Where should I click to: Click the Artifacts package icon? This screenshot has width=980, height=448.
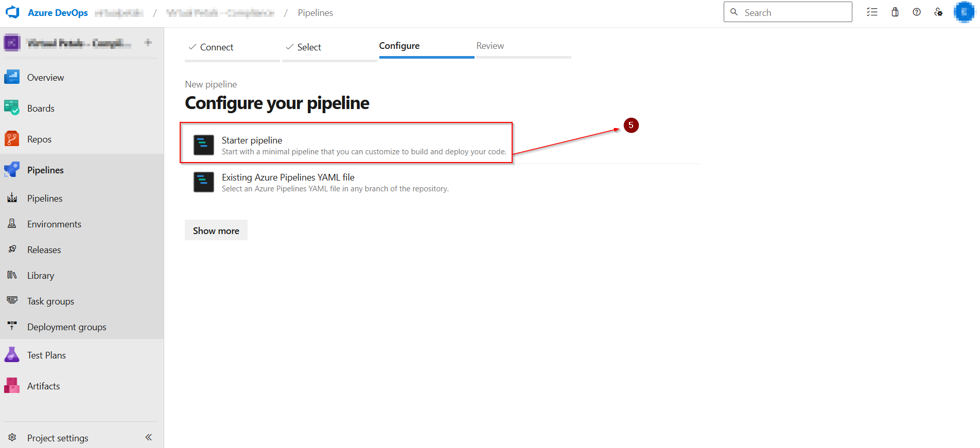point(12,385)
